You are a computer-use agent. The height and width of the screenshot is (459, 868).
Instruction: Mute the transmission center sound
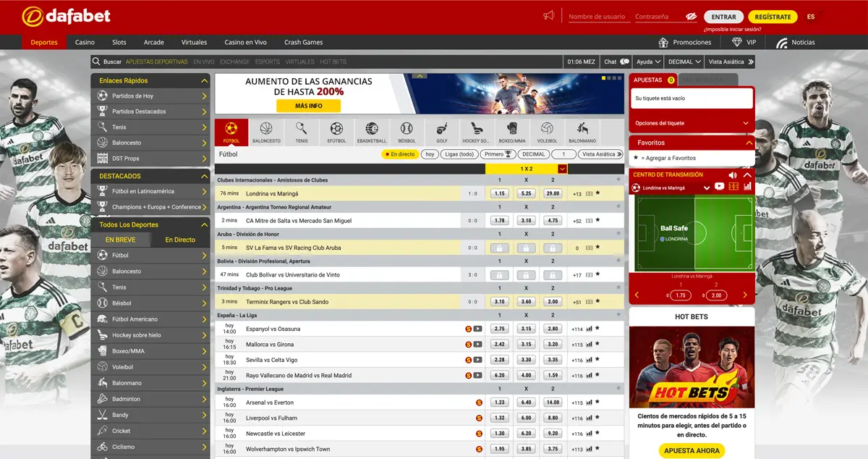733,174
